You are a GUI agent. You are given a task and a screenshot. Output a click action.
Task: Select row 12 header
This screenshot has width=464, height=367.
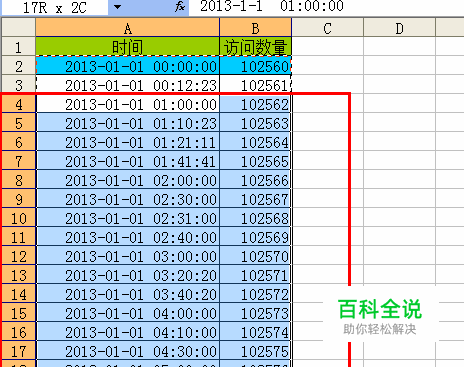tap(19, 256)
